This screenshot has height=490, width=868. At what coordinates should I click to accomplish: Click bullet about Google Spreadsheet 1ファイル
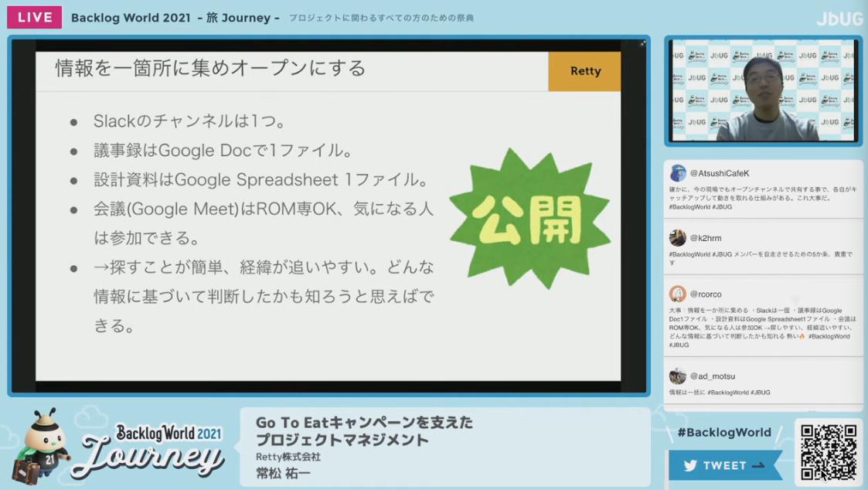[x=261, y=179]
